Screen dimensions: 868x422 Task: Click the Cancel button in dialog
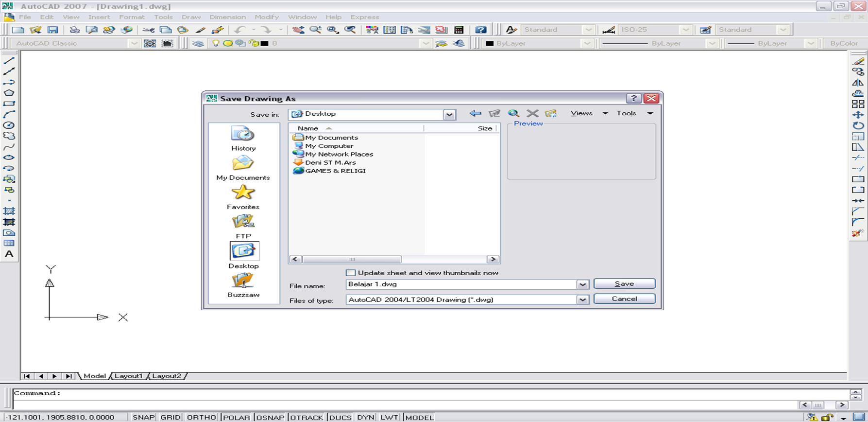(624, 299)
